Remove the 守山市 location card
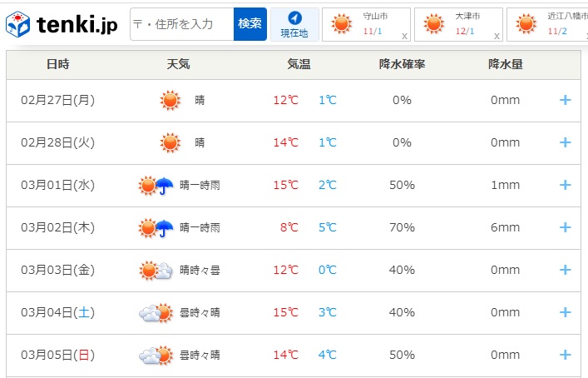This screenshot has width=588, height=378. (x=404, y=37)
